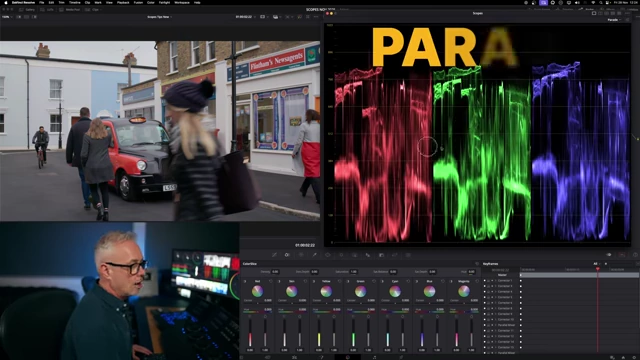640x360 pixels.
Task: Reset the Green slice
Action: (374, 281)
